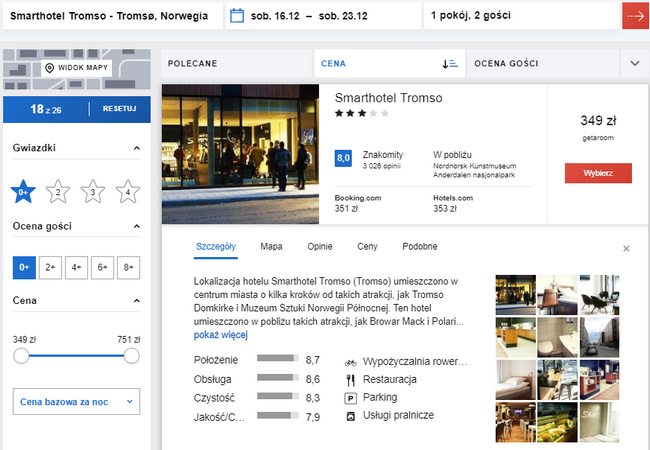650x450 pixels.
Task: Click the calendar icon in date field
Action: [237, 16]
